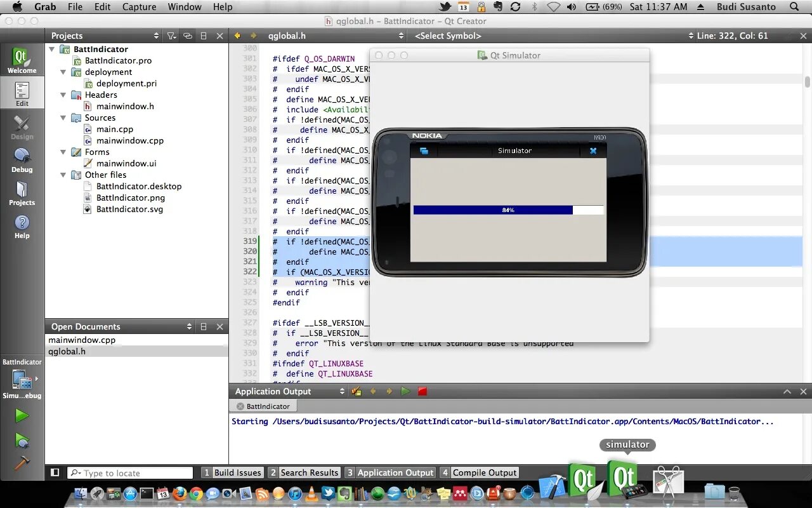Maximize the output pane with up chevron

(x=787, y=391)
